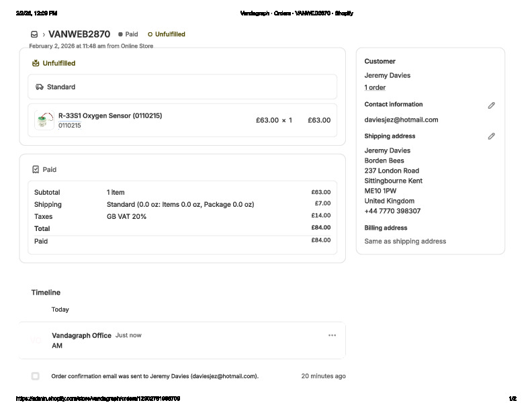Click the Vandagraph Office avatar in timeline
This screenshot has height=411, width=532.
point(36,340)
